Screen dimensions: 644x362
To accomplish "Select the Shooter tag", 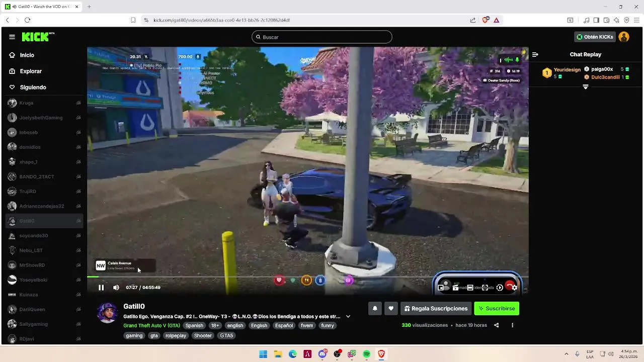I will (203, 336).
